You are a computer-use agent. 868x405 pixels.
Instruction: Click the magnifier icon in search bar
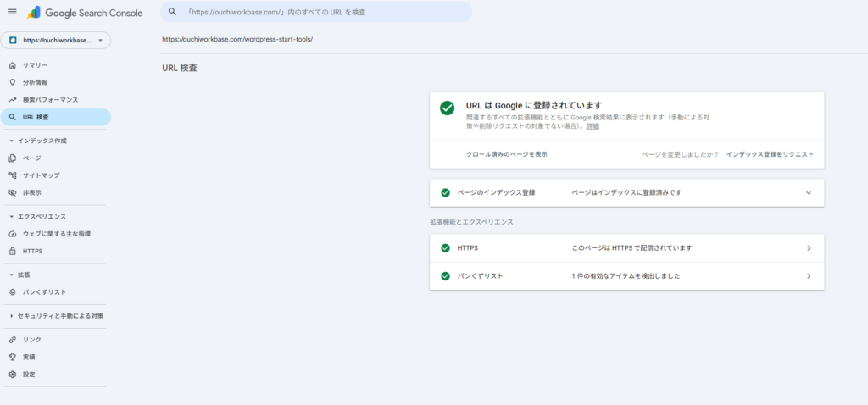click(x=172, y=12)
